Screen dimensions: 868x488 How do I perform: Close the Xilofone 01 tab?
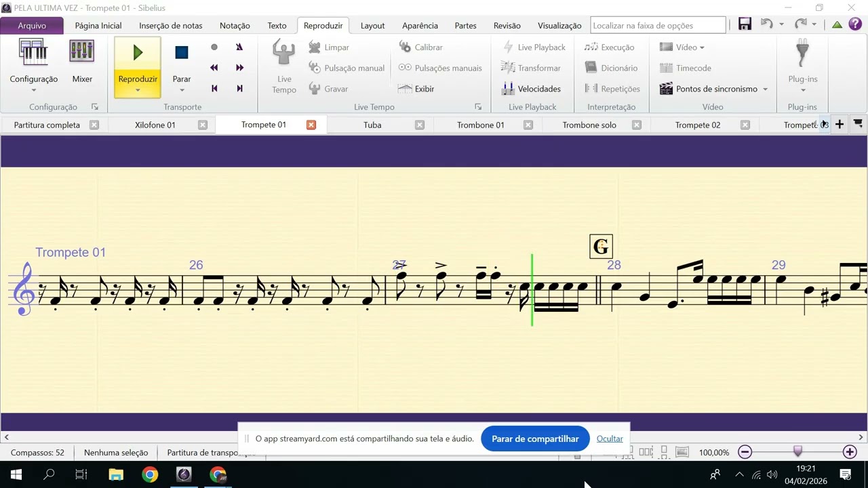pyautogui.click(x=203, y=125)
